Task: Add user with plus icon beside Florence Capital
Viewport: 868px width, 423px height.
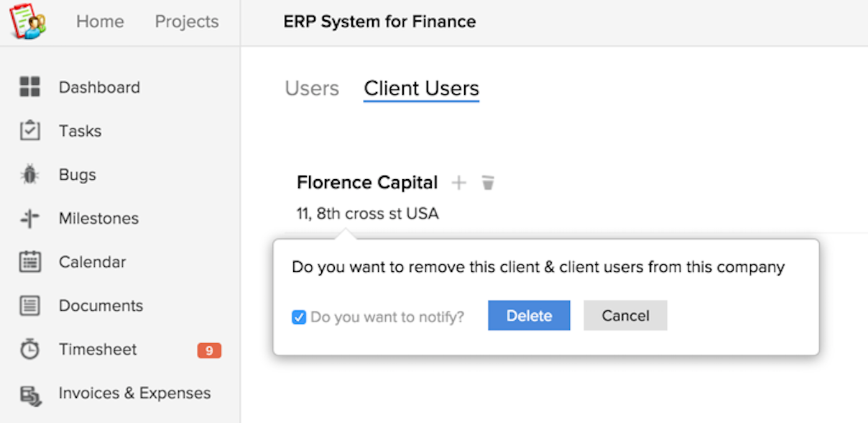Action: point(458,183)
